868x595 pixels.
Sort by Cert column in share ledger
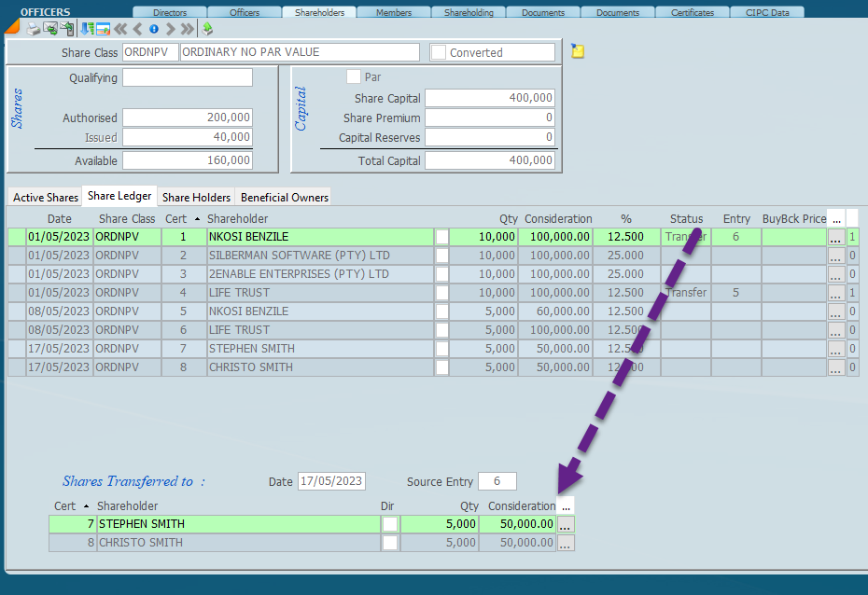175,218
